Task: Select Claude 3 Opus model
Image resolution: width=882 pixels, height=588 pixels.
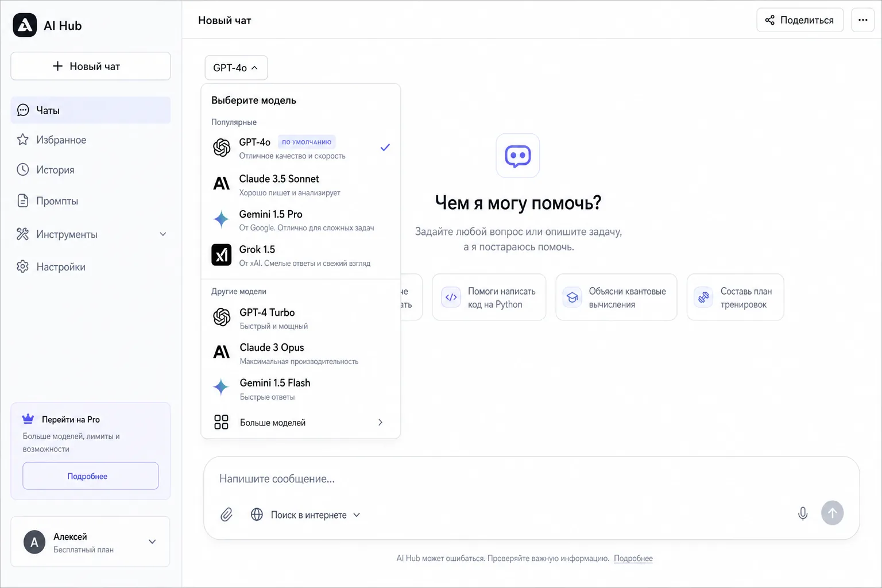Action: tap(300, 354)
